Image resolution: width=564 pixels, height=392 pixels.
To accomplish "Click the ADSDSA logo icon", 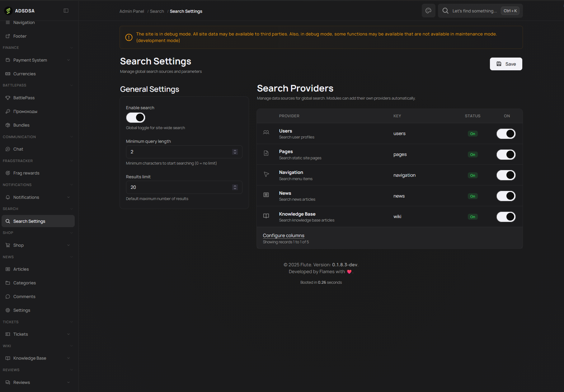I will coord(8,11).
